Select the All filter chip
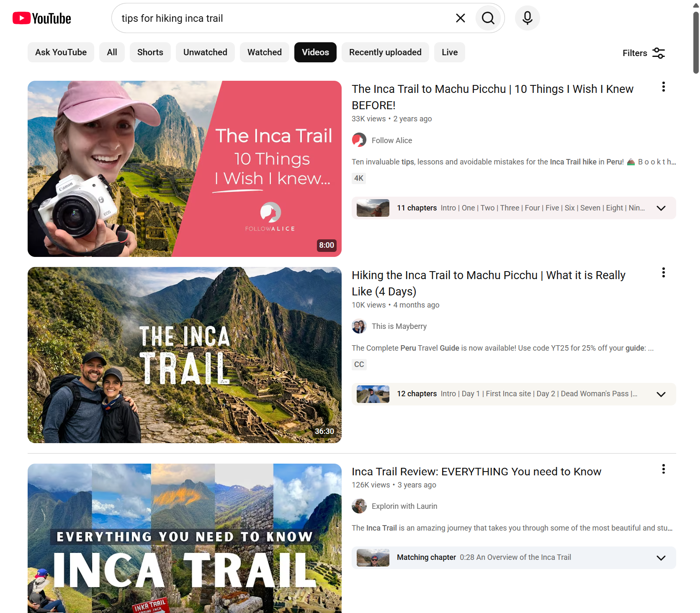This screenshot has height=613, width=700. (x=112, y=52)
